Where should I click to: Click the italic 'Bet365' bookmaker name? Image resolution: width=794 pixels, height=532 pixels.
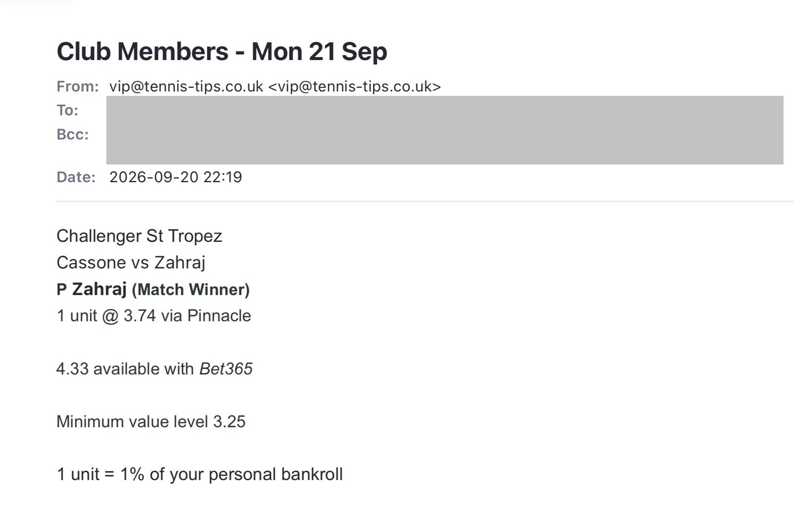226,369
